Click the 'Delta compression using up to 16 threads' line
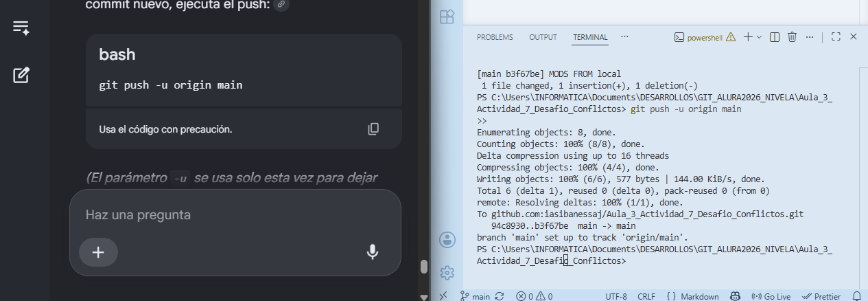The width and height of the screenshot is (868, 301). [573, 155]
